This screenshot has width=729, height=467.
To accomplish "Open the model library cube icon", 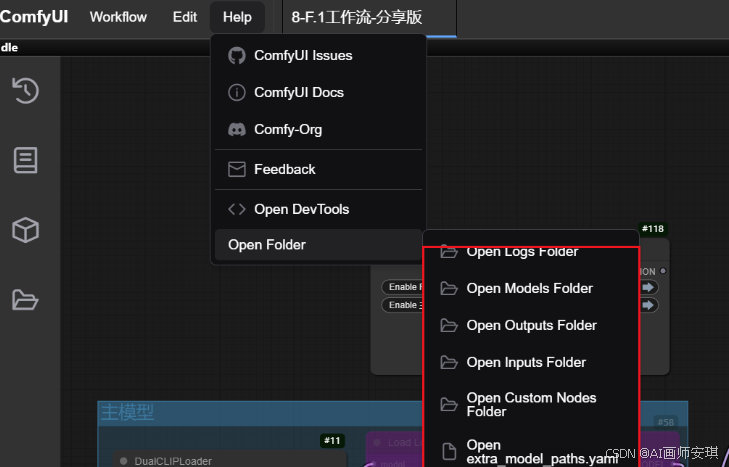I will 26,230.
